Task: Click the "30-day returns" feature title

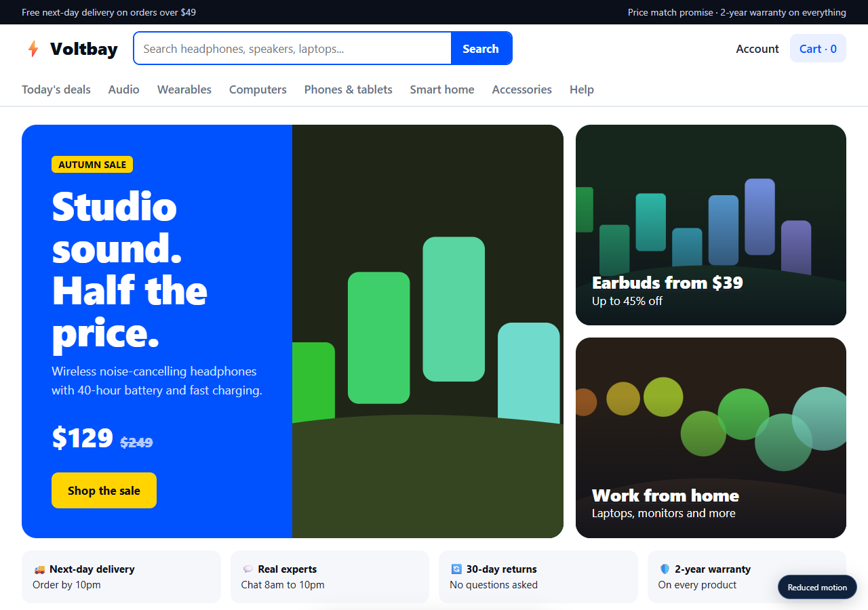Action: pyautogui.click(x=502, y=569)
